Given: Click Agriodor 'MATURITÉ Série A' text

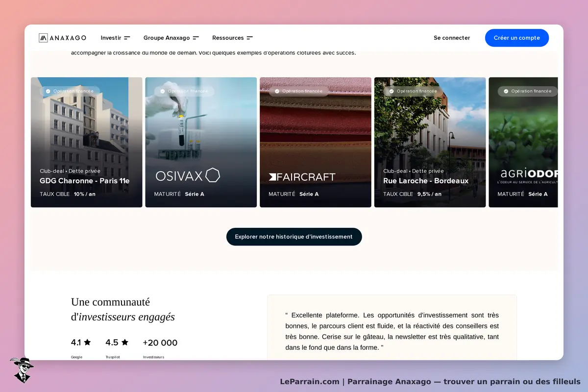Looking at the screenshot, I should tap(523, 194).
